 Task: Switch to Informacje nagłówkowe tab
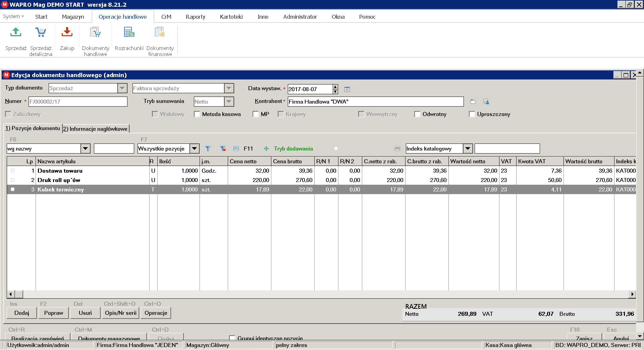tap(96, 129)
